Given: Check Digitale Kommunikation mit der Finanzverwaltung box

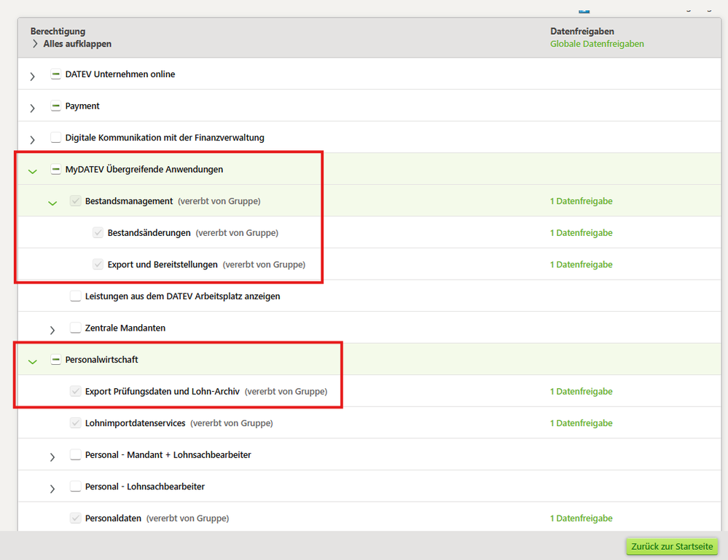Looking at the screenshot, I should (x=55, y=138).
